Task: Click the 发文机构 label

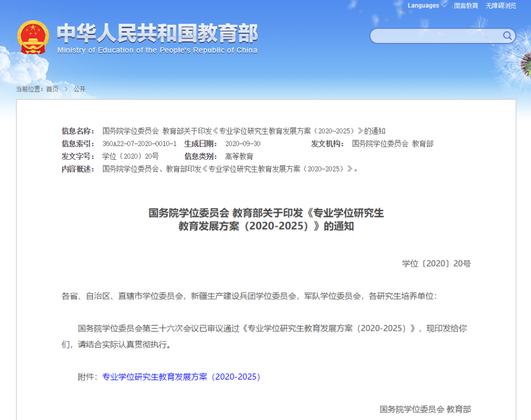Action: pos(328,143)
